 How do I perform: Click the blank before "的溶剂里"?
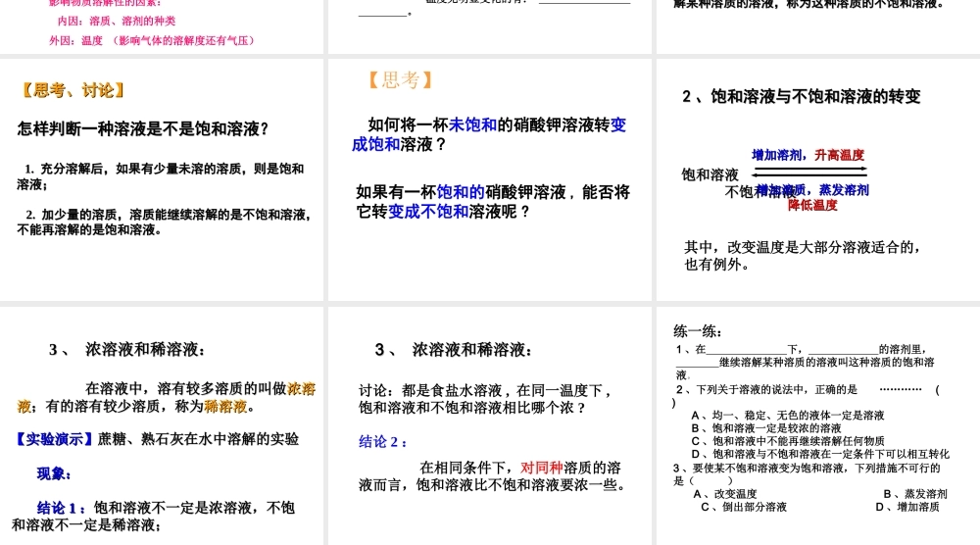tap(843, 350)
